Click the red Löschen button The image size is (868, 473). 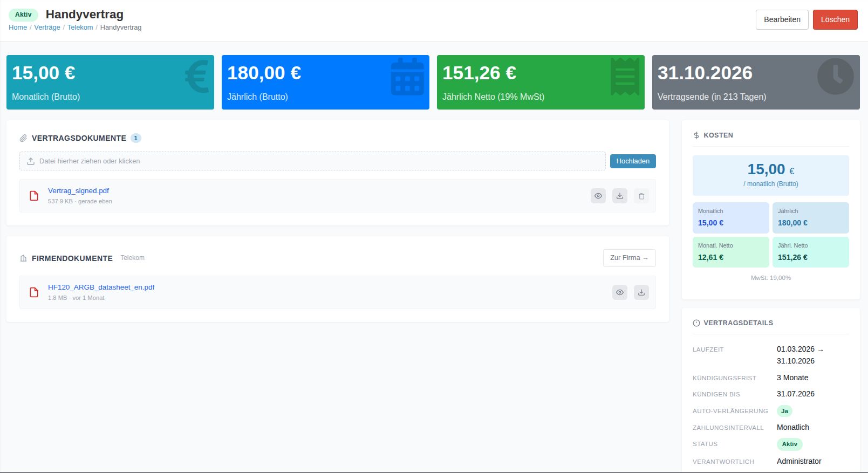click(x=835, y=19)
